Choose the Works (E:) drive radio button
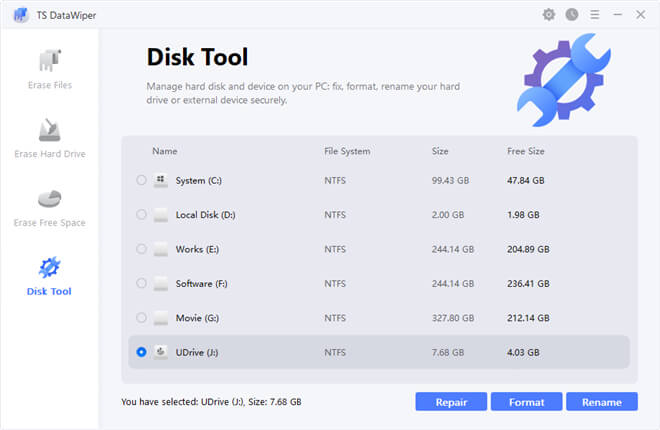The image size is (660, 430). pos(140,249)
